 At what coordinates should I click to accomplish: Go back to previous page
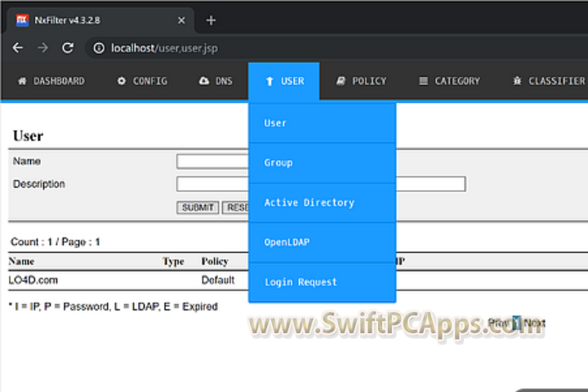pos(18,48)
